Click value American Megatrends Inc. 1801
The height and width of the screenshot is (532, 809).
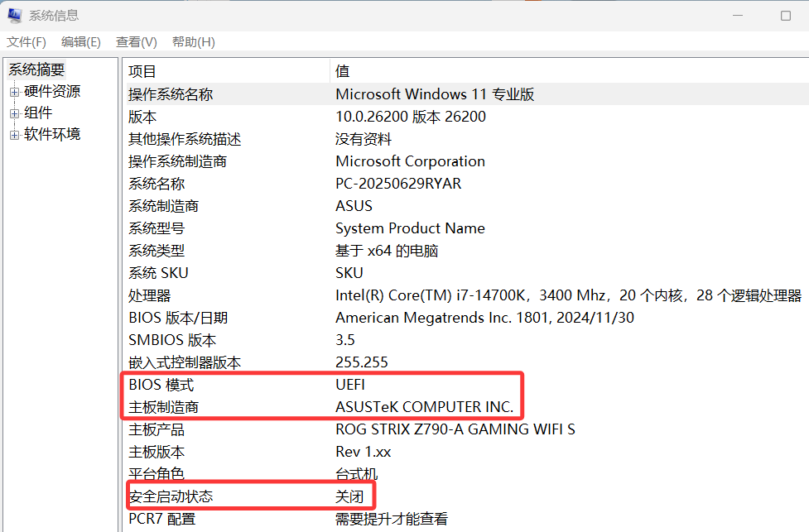484,318
